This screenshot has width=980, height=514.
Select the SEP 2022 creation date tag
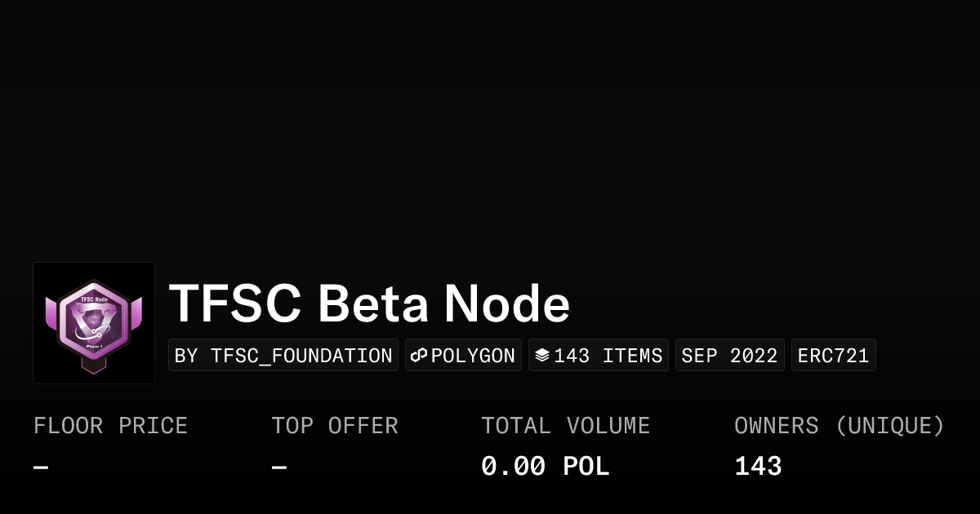(729, 356)
